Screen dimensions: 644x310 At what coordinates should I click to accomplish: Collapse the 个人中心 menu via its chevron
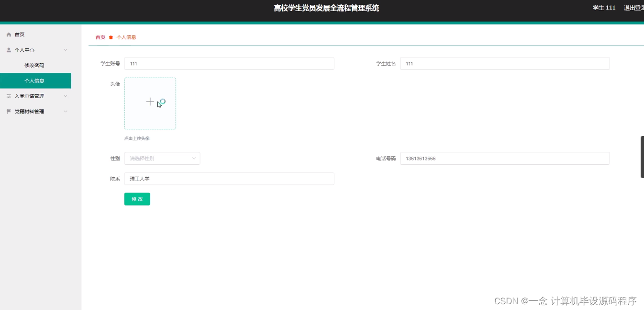[66, 50]
